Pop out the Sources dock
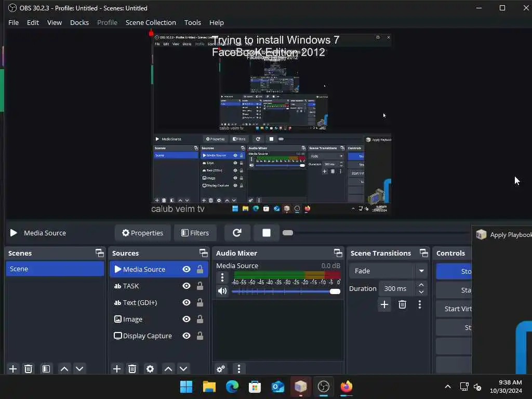 pyautogui.click(x=203, y=253)
